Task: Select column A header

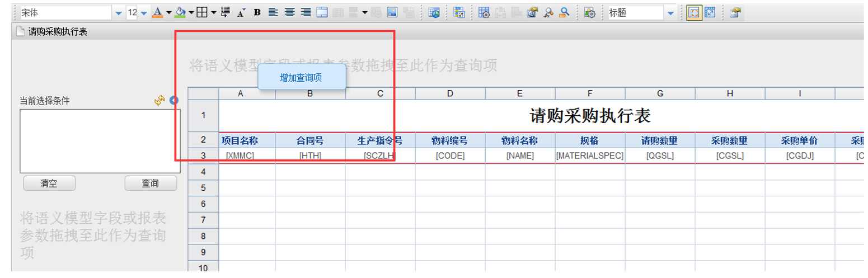Action: point(247,93)
